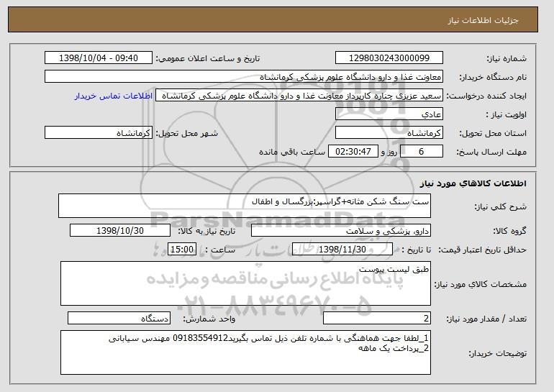Select the label 'واحد شمارش:'
Image resolution: width=554 pixels, height=392 pixels.
pos(209,319)
